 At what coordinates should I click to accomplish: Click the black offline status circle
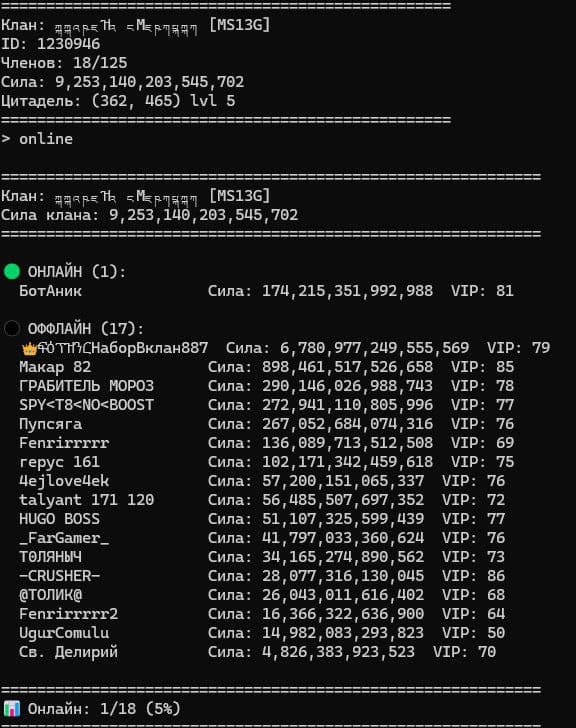pos(12,329)
